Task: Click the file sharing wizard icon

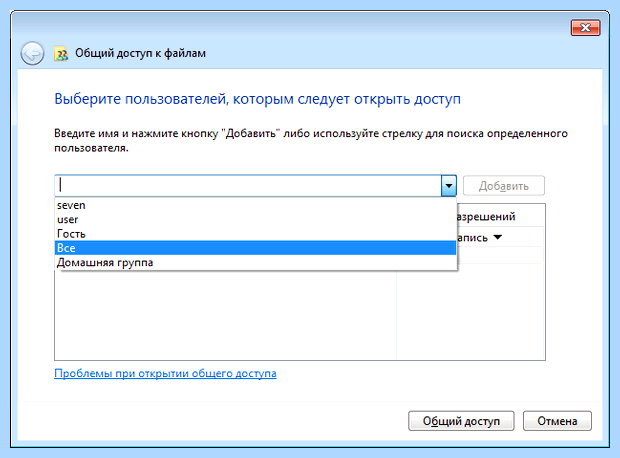Action: pyautogui.click(x=61, y=53)
